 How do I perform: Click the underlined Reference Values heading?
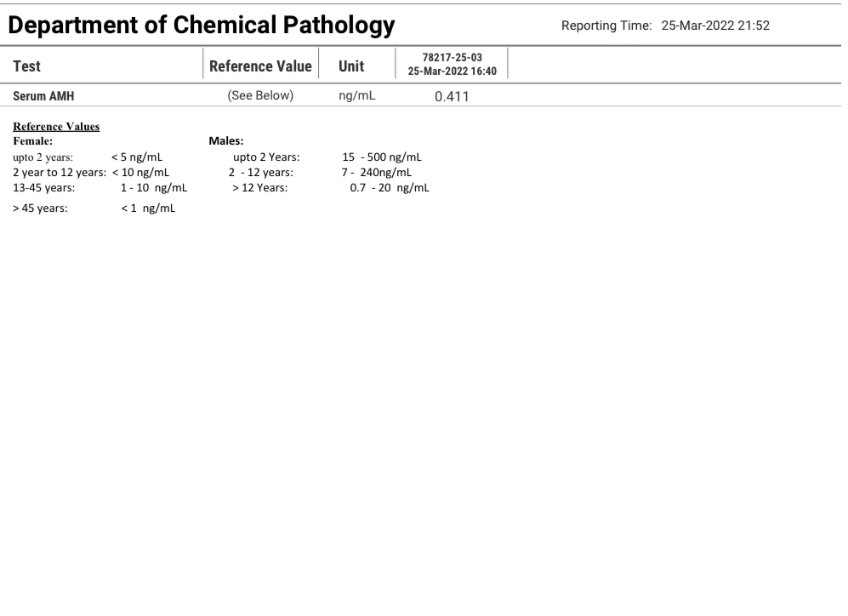click(57, 127)
